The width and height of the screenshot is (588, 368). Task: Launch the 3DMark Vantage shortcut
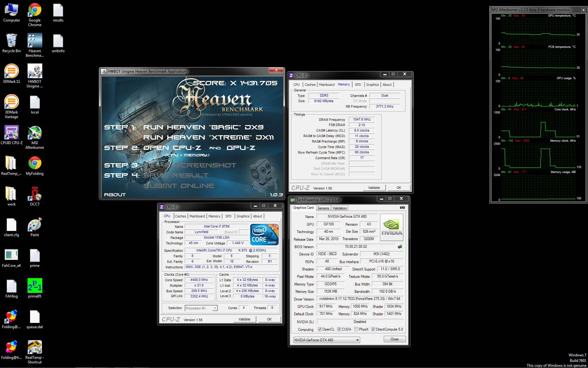11,107
